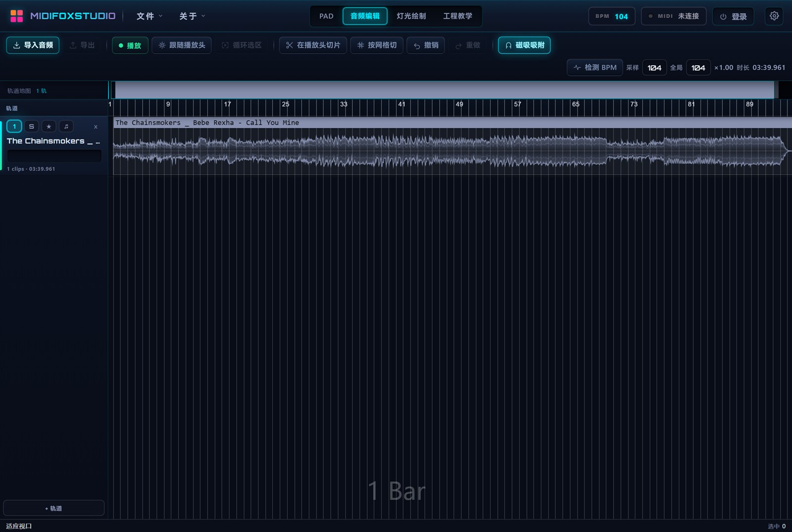The height and width of the screenshot is (532, 792).
Task: Remove track with the x icon
Action: (96, 127)
